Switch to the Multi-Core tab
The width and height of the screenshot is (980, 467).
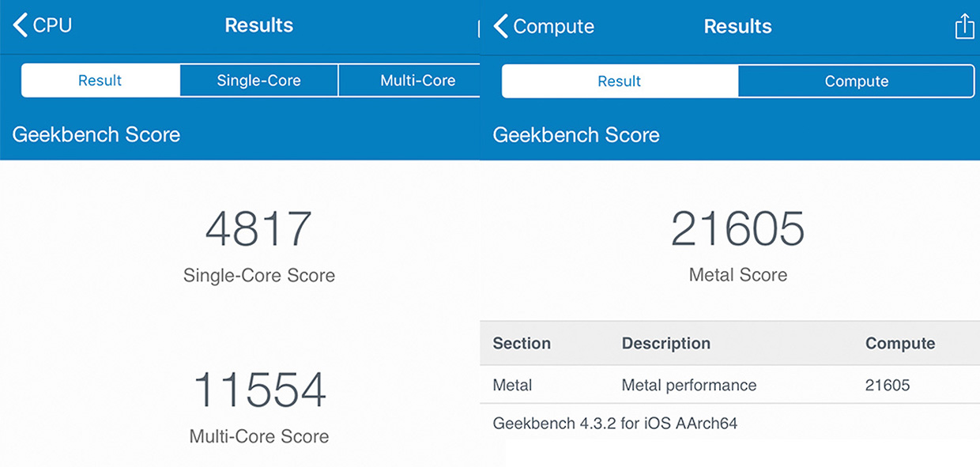coord(409,81)
